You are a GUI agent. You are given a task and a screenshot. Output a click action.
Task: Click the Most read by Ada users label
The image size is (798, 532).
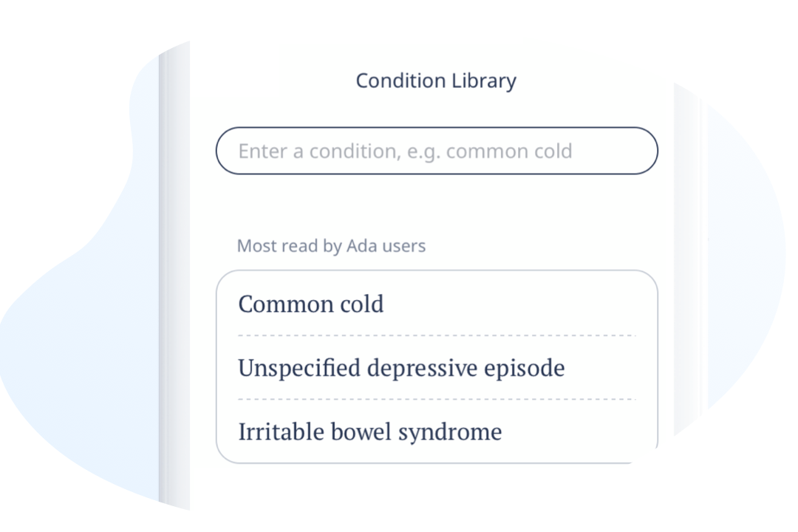pos(331,246)
